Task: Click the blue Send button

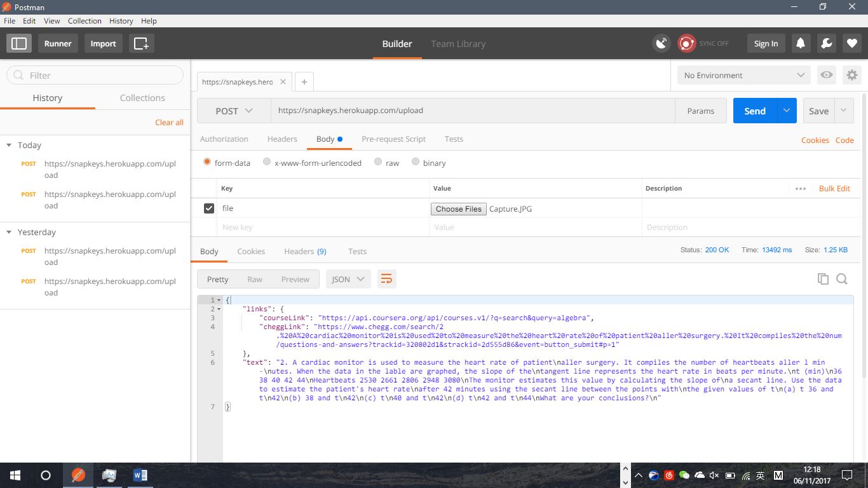Action: [755, 111]
